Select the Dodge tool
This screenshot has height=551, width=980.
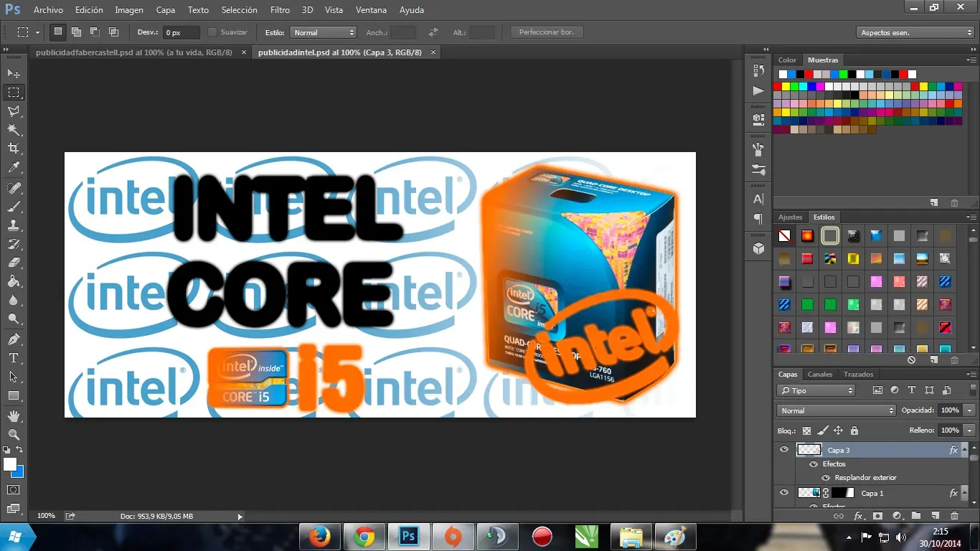[14, 319]
